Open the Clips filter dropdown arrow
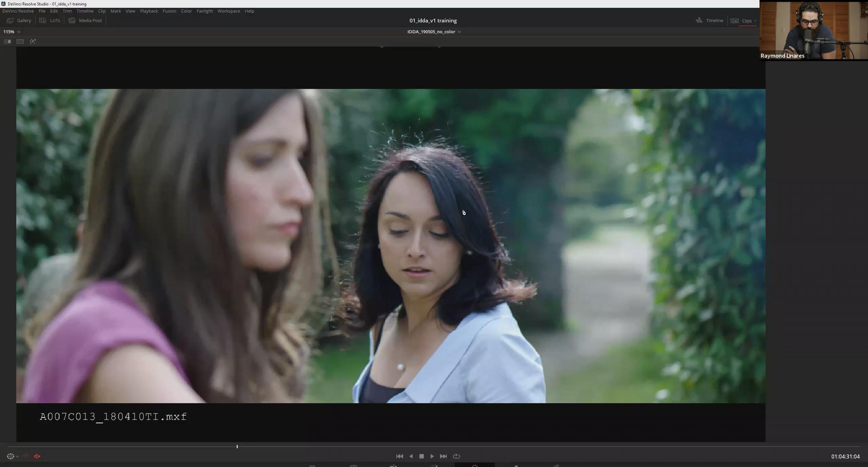The image size is (868, 467). point(755,21)
